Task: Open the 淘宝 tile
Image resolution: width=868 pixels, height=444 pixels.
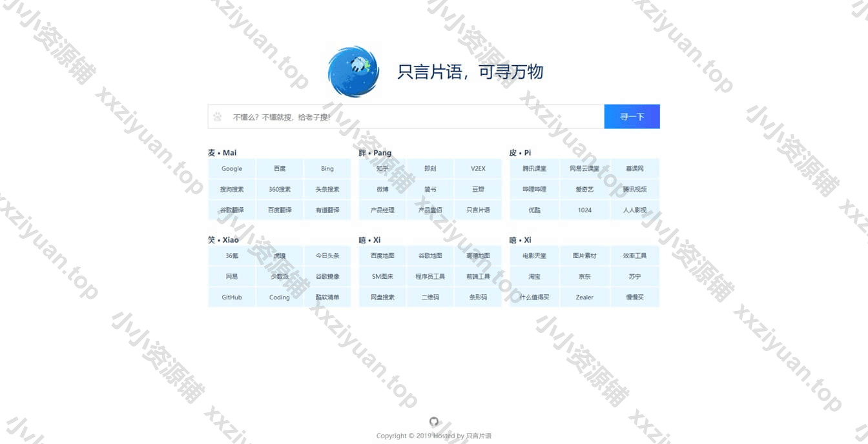Action: pyautogui.click(x=534, y=276)
